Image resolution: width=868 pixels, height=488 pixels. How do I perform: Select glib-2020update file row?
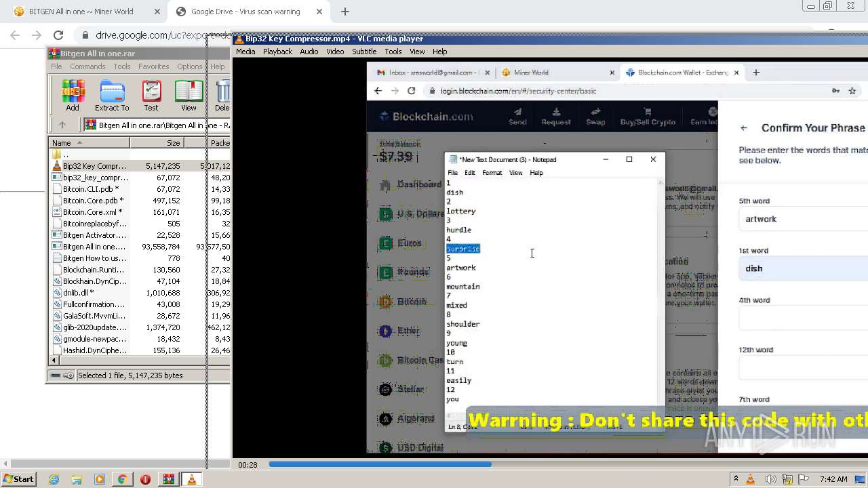(x=141, y=327)
